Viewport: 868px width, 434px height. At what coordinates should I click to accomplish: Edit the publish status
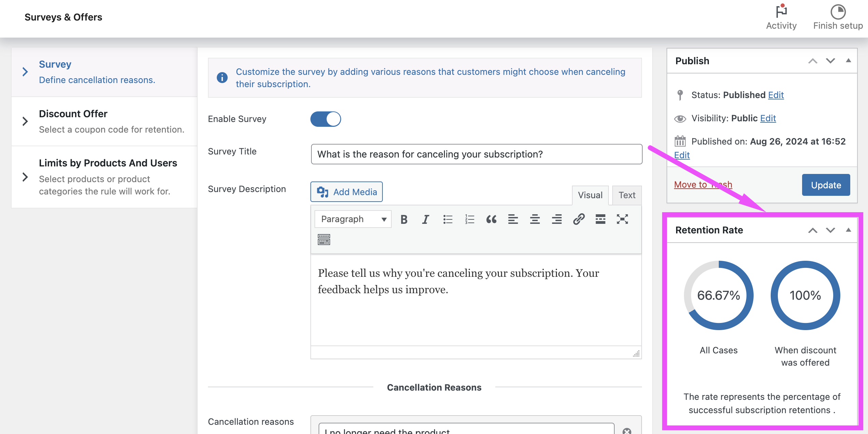coord(776,95)
